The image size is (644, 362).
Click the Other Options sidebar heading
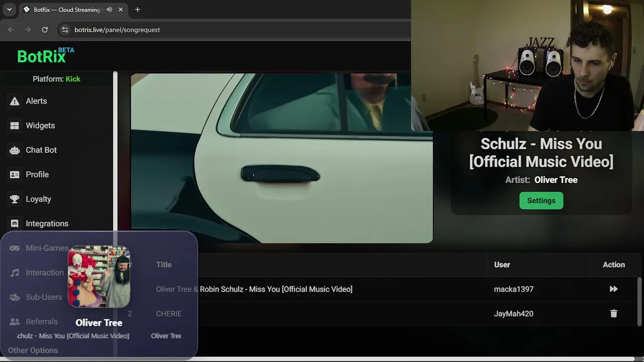[x=33, y=350]
